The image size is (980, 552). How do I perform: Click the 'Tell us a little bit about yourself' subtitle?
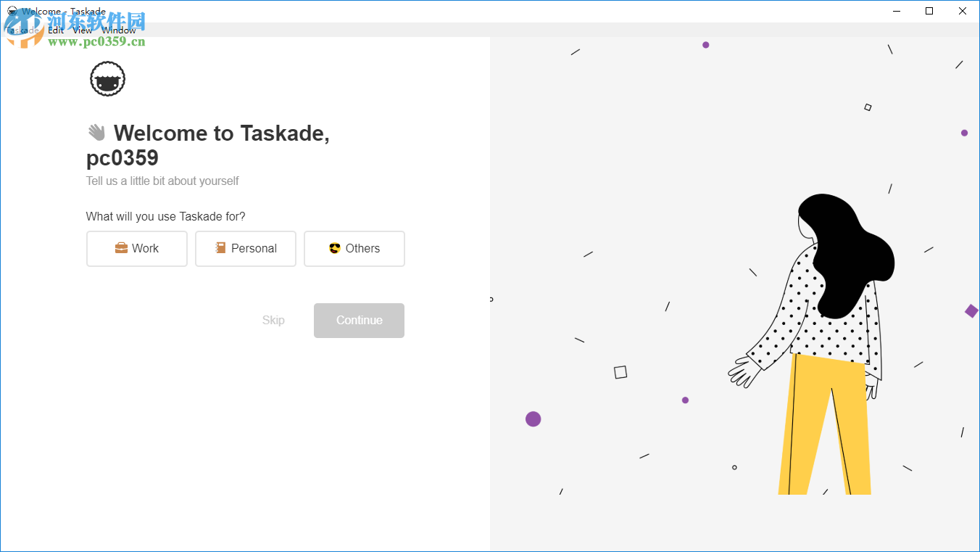162,181
